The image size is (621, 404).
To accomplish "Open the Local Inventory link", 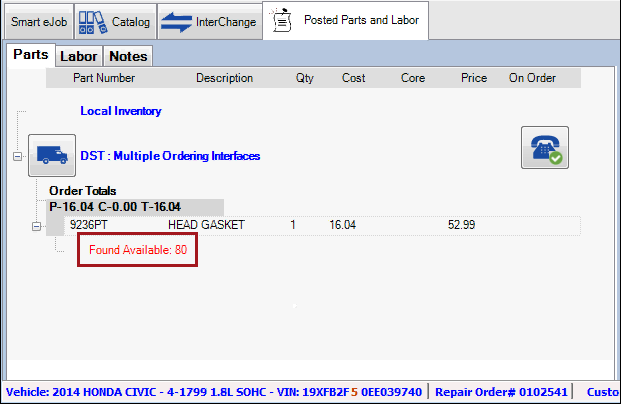I will (121, 111).
